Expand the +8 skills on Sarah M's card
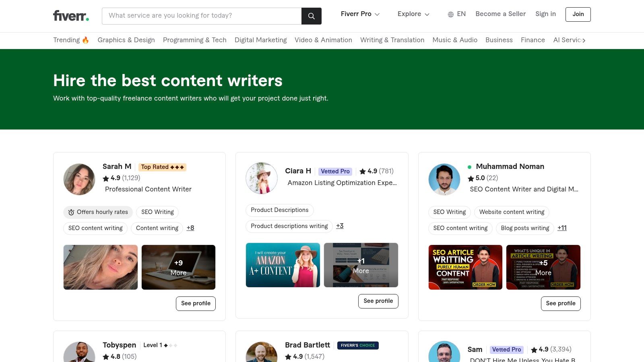The image size is (644, 362). 190,228
